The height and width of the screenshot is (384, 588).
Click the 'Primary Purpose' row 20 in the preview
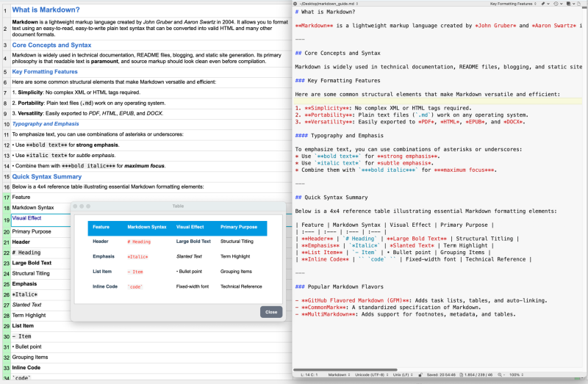[x=32, y=231]
